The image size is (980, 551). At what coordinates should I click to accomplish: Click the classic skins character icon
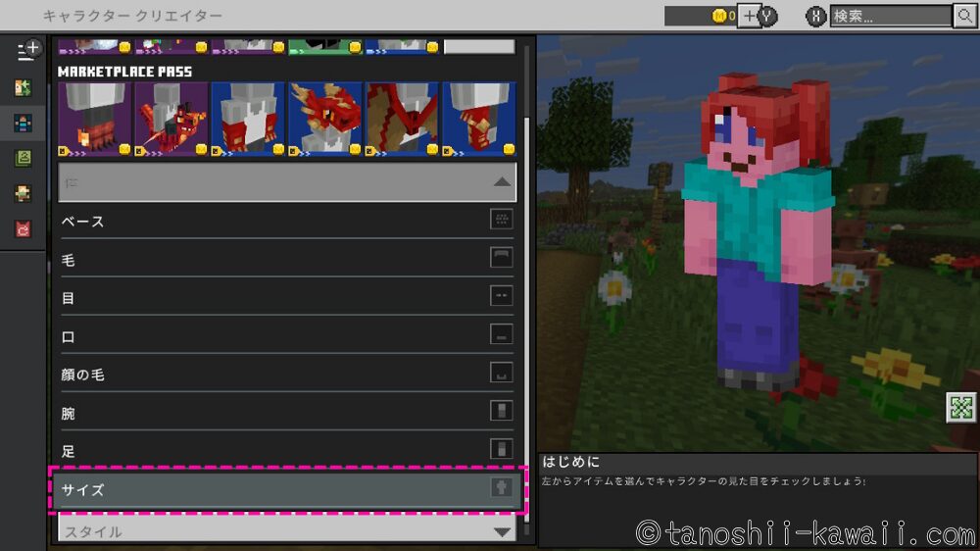coord(24,193)
